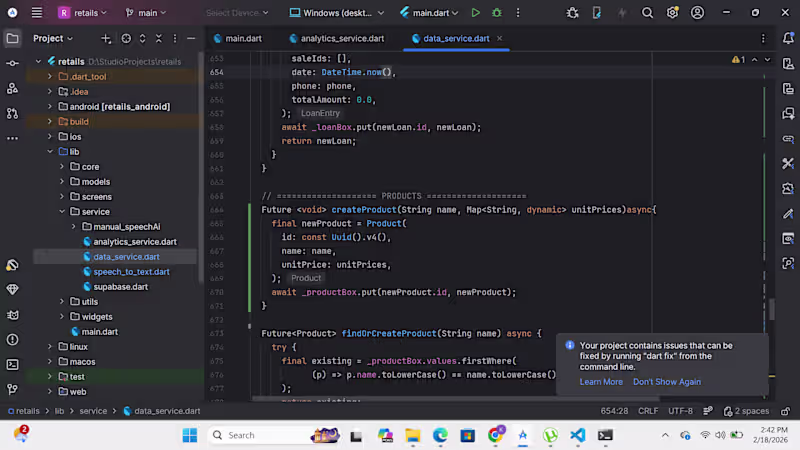Collapse the service folder
The width and height of the screenshot is (800, 450).
pos(61,212)
